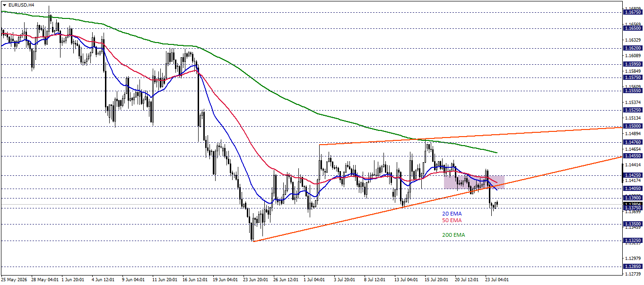Click the 1.16089 price scale value
The image size is (644, 285).
tap(633, 56)
